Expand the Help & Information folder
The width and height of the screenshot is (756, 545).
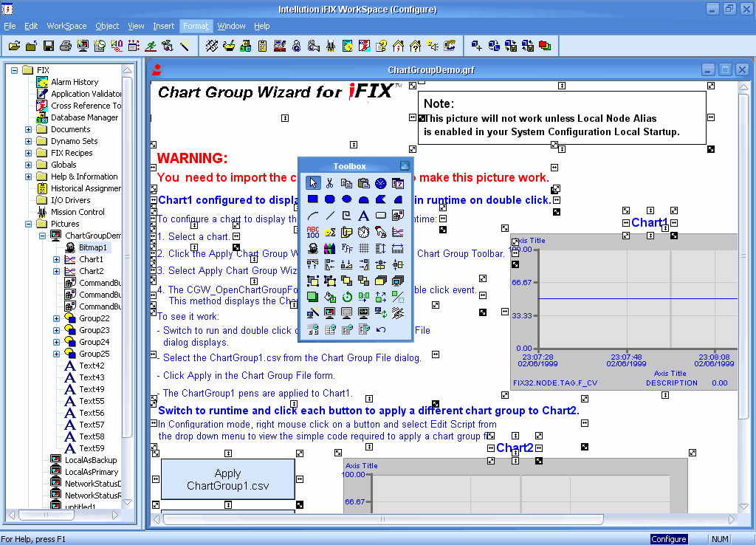[29, 176]
